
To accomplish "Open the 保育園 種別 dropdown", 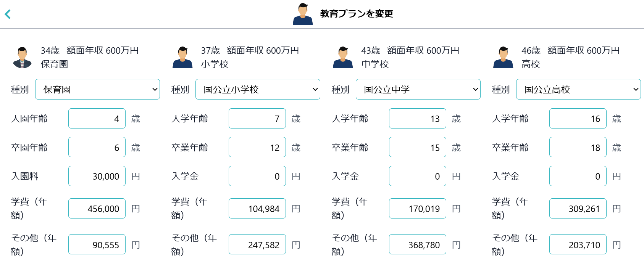I will coord(97,89).
